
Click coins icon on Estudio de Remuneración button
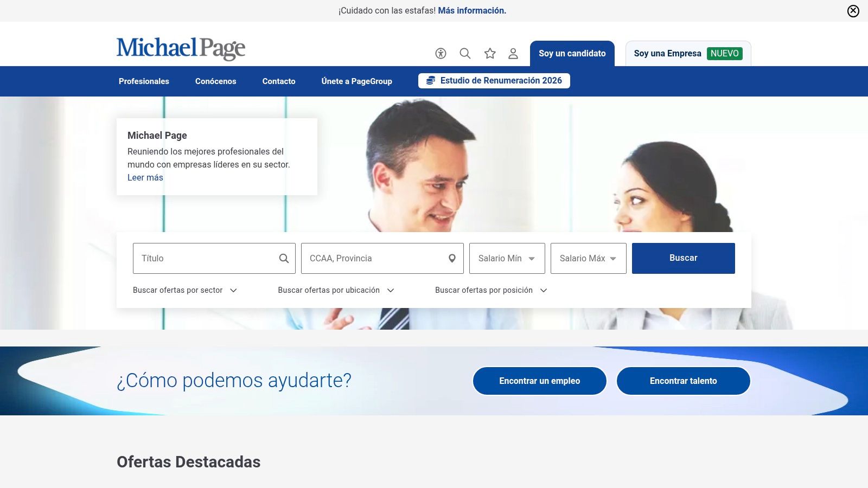coord(431,80)
